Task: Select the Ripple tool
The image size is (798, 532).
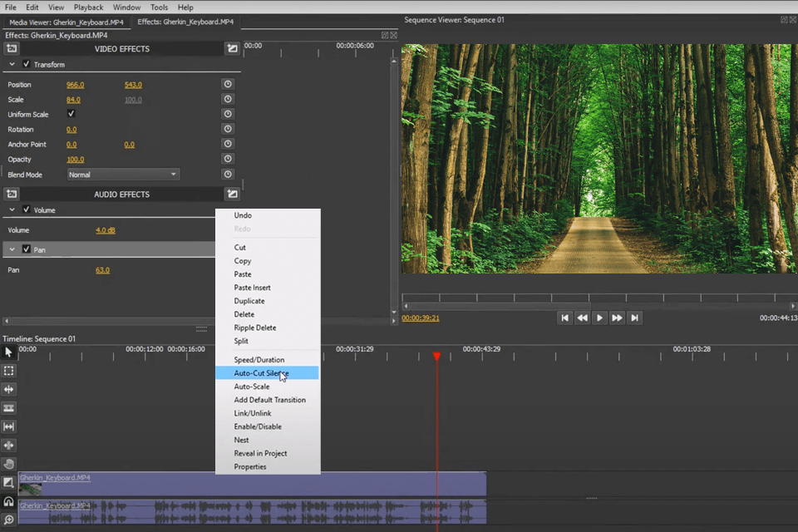Action: (x=8, y=390)
